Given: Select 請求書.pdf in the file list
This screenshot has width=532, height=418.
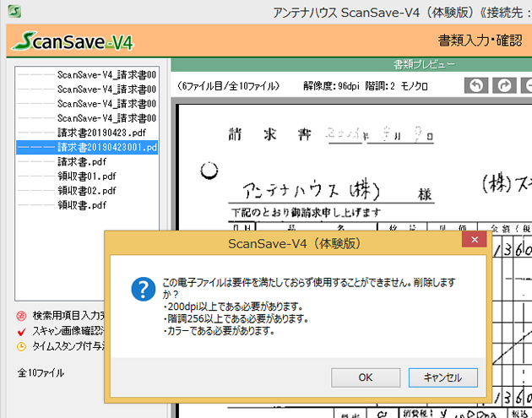Looking at the screenshot, I should point(87,162).
